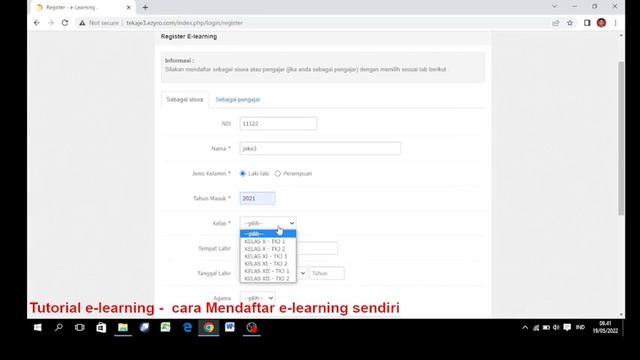
Task: Choose KELAS X - TKJ 2
Action: click(268, 249)
